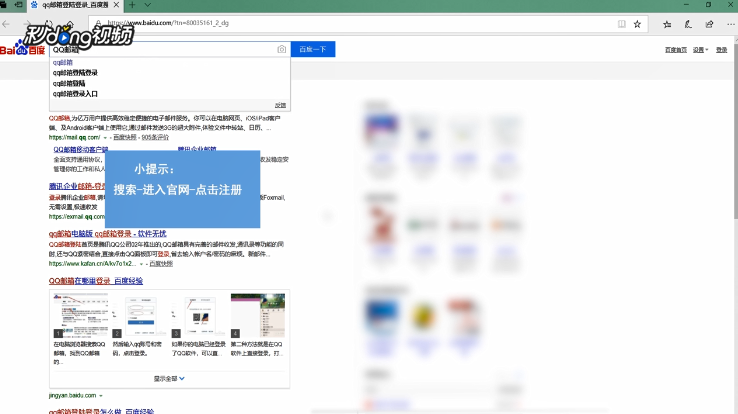The image size is (738, 414).
Task: Open the https://exmail.qq.com result URL
Action: click(x=77, y=217)
